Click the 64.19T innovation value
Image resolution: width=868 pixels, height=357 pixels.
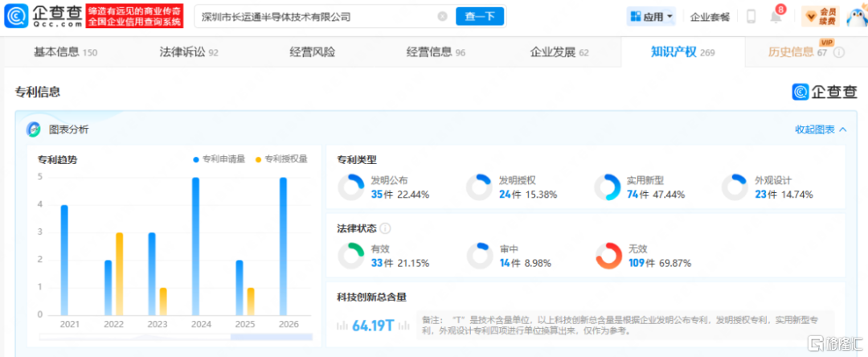(373, 326)
